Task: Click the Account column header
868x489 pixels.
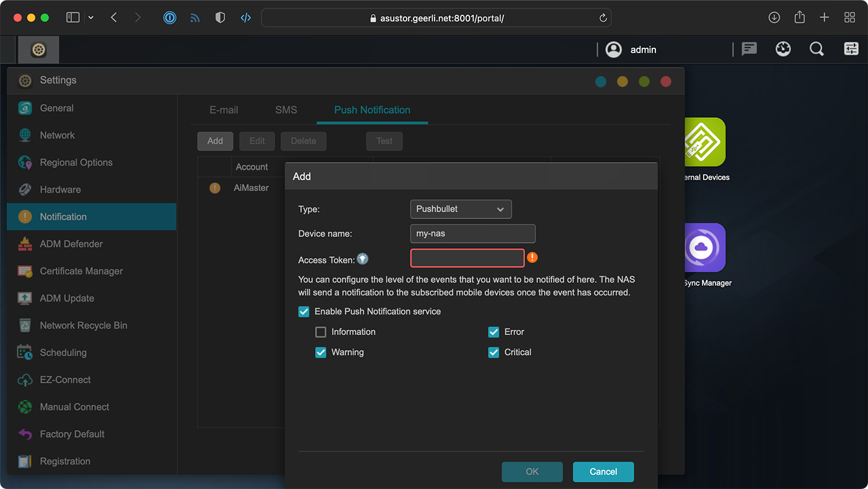Action: (252, 167)
